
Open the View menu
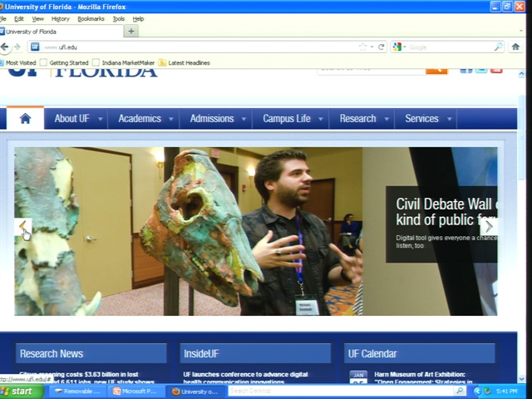pyautogui.click(x=37, y=19)
